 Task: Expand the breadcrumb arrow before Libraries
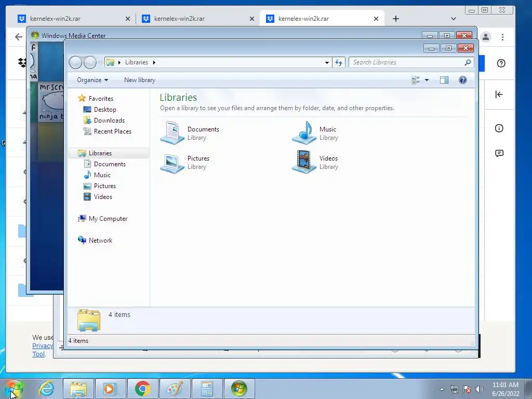(119, 62)
